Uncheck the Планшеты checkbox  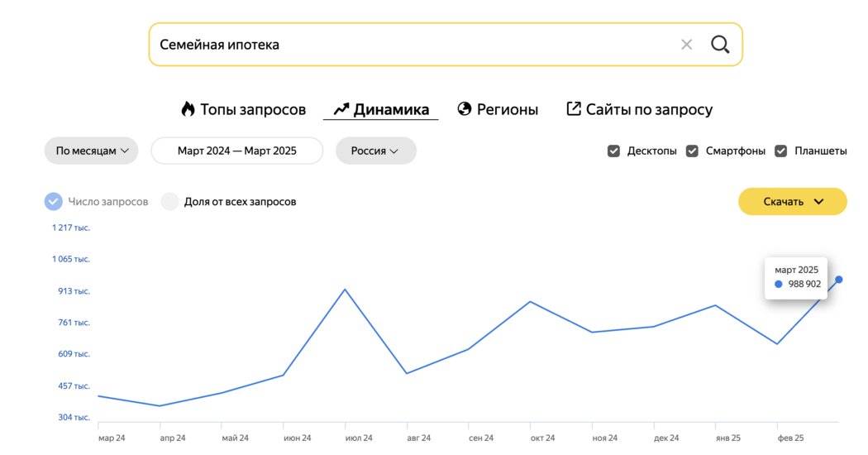[x=780, y=151]
